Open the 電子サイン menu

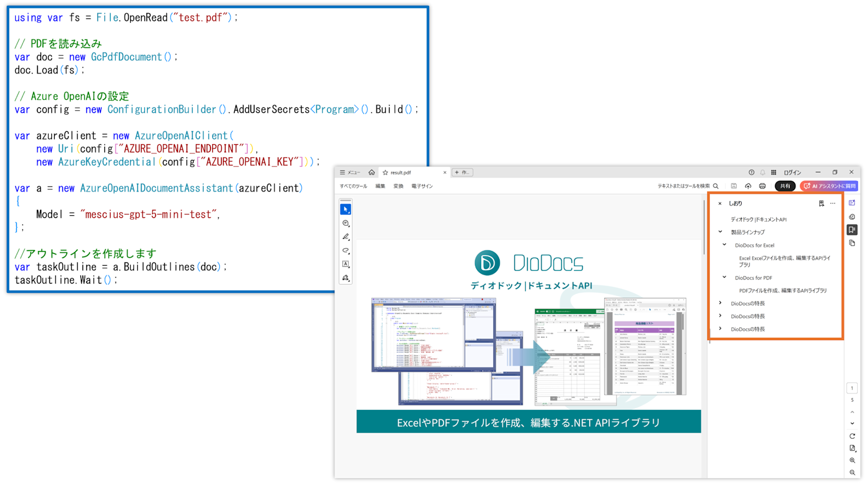point(422,186)
